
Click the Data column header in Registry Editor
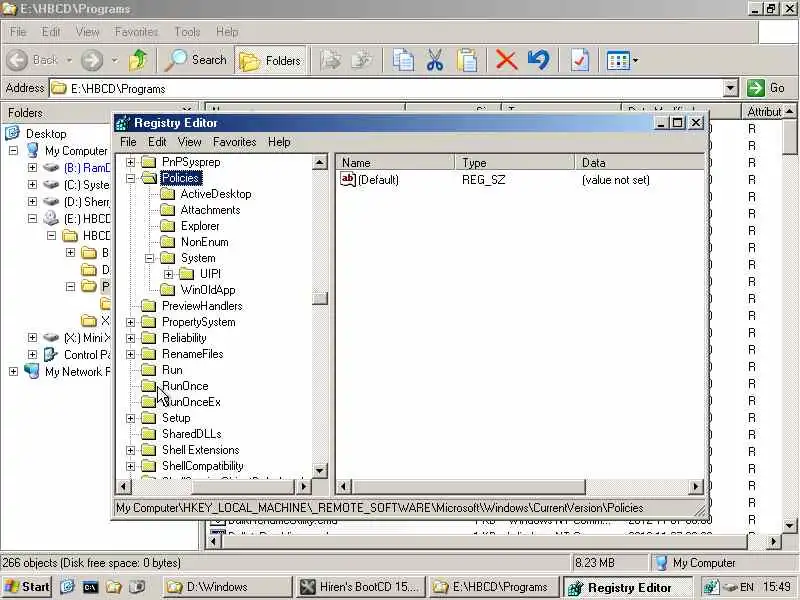pos(639,163)
